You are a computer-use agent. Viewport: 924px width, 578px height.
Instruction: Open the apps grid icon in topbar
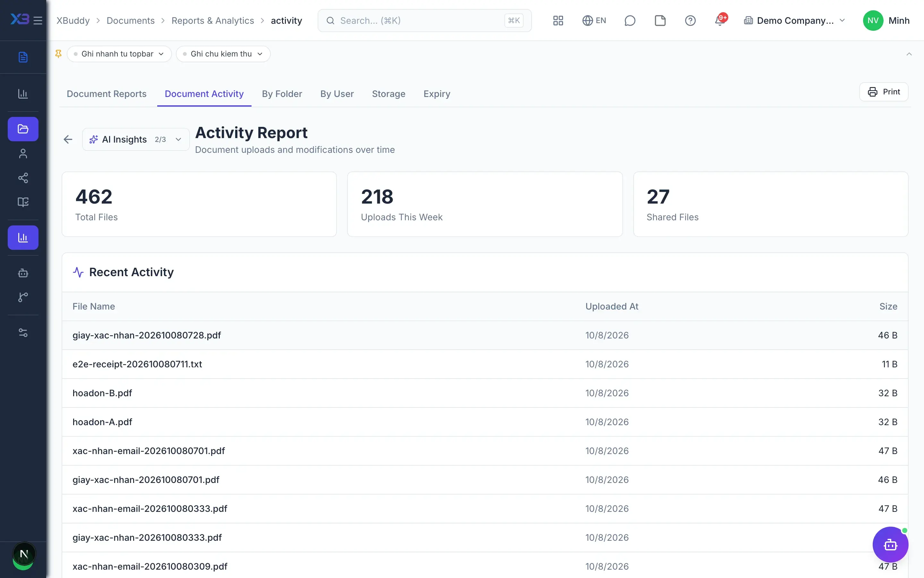click(x=558, y=20)
